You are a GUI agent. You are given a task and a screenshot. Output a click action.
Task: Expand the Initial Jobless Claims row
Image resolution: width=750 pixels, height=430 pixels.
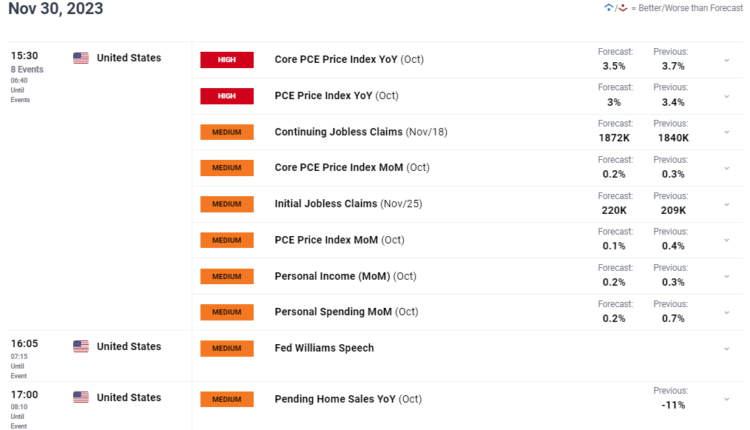click(x=727, y=204)
